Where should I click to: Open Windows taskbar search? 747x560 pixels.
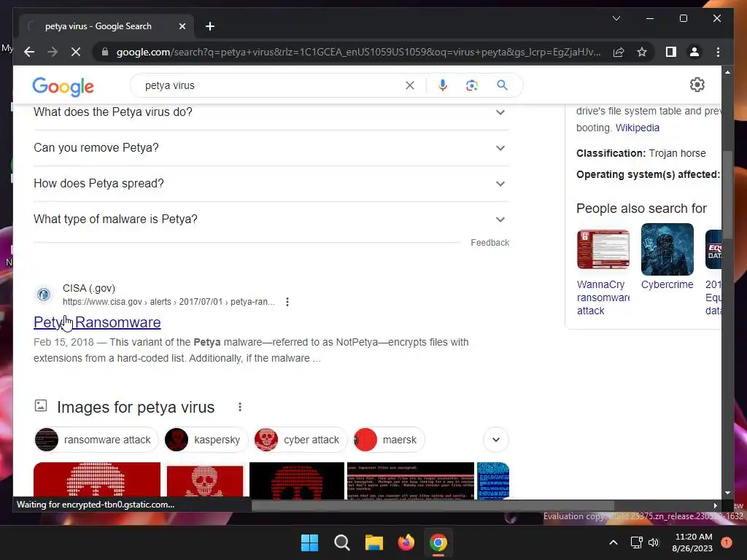[x=341, y=542]
